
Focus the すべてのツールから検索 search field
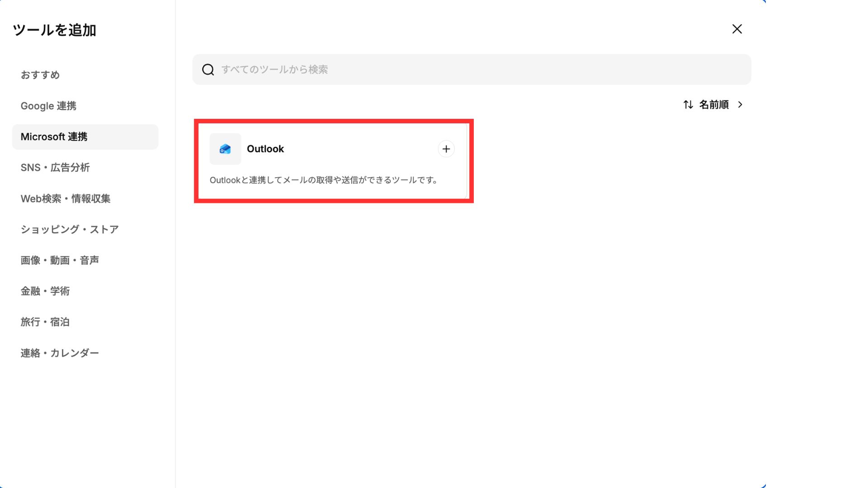tap(479, 70)
